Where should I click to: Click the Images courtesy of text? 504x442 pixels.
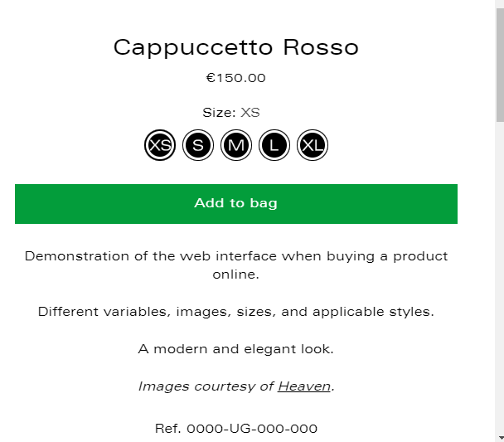point(206,386)
